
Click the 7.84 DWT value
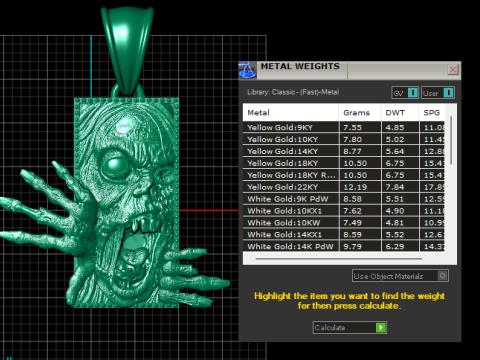coord(395,187)
